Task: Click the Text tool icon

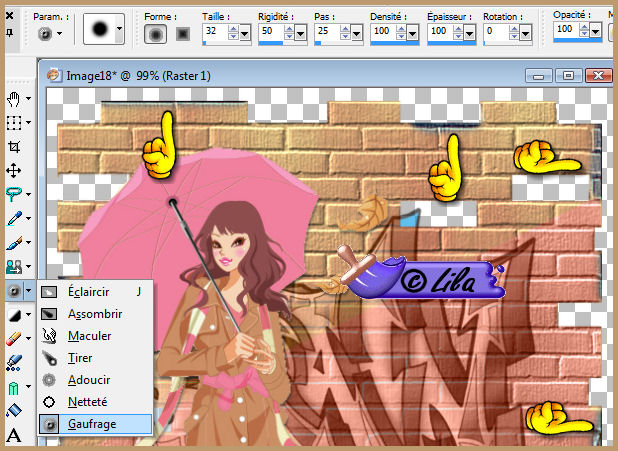Action: 14,435
